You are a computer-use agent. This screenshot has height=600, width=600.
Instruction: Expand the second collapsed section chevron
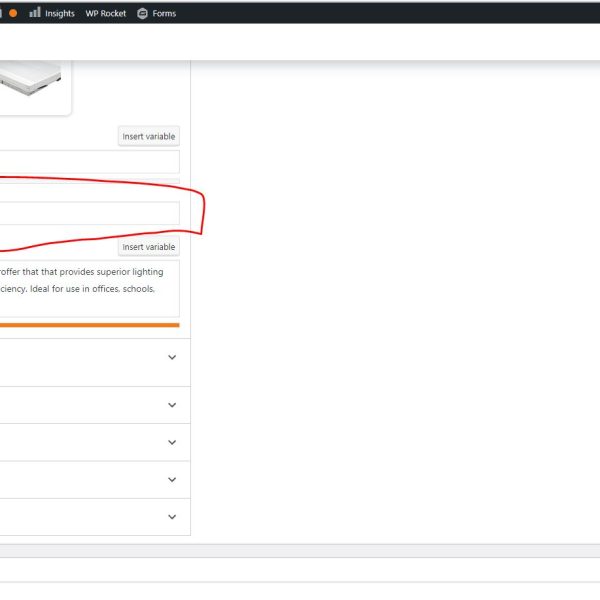[x=172, y=405]
